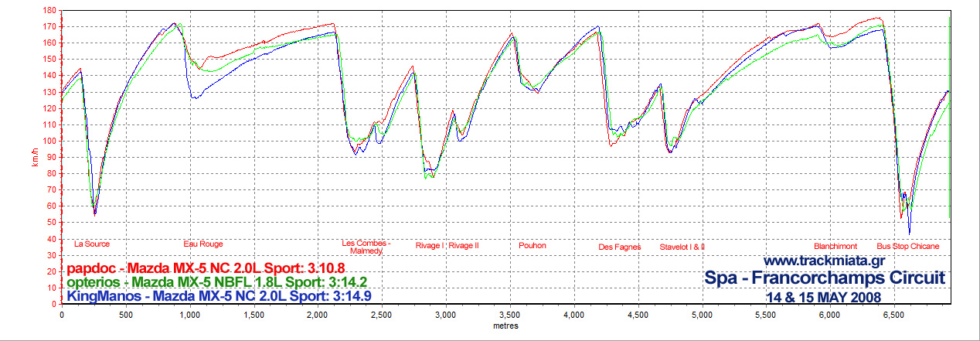
Task: Click the 'Eau Rouge' corner label
Action: pos(203,244)
